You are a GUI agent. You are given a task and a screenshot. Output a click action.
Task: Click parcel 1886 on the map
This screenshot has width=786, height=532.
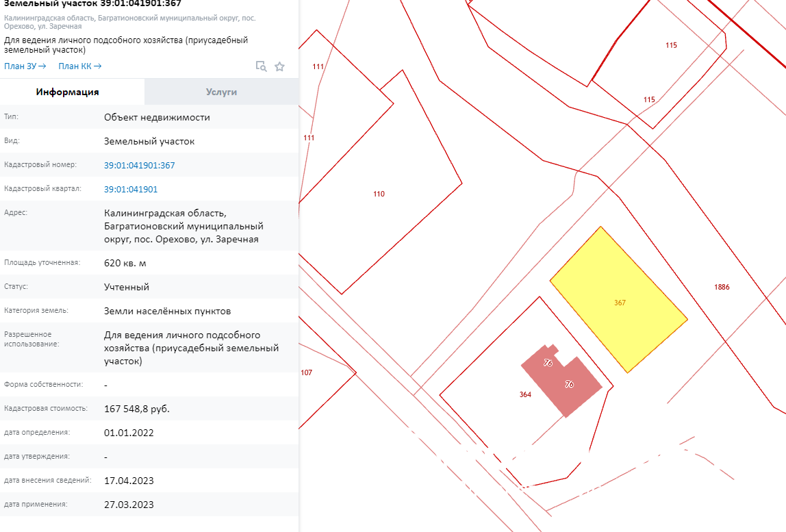[x=722, y=287]
